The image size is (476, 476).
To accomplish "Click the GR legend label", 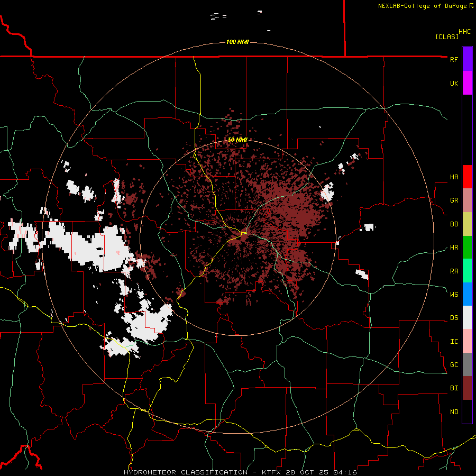I will pyautogui.click(x=454, y=200).
